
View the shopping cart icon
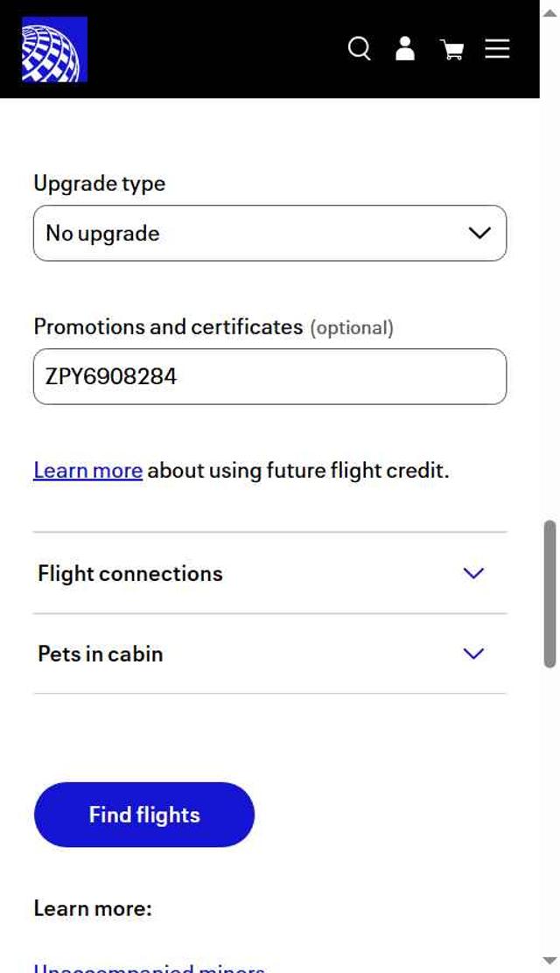tap(451, 50)
